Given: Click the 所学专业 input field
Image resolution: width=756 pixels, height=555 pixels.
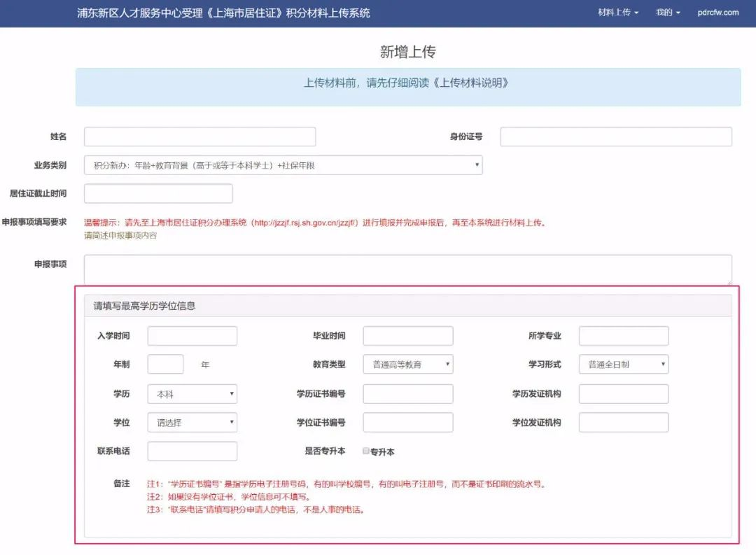Looking at the screenshot, I should click(623, 336).
